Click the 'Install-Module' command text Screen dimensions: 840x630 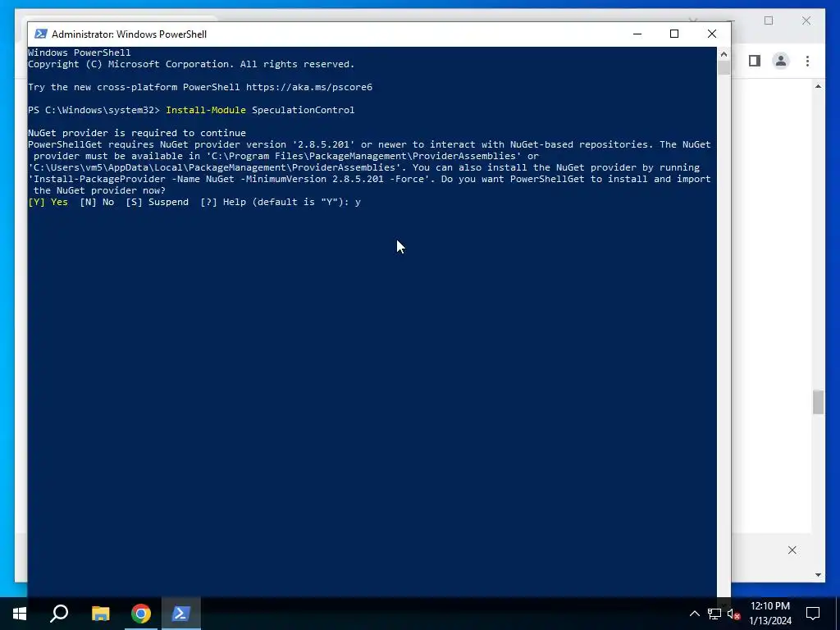(206, 110)
